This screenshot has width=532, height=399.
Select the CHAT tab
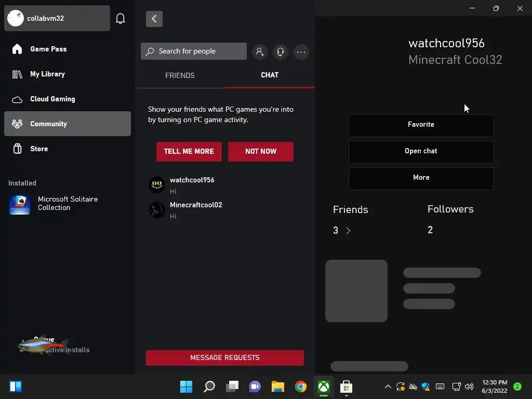click(270, 75)
